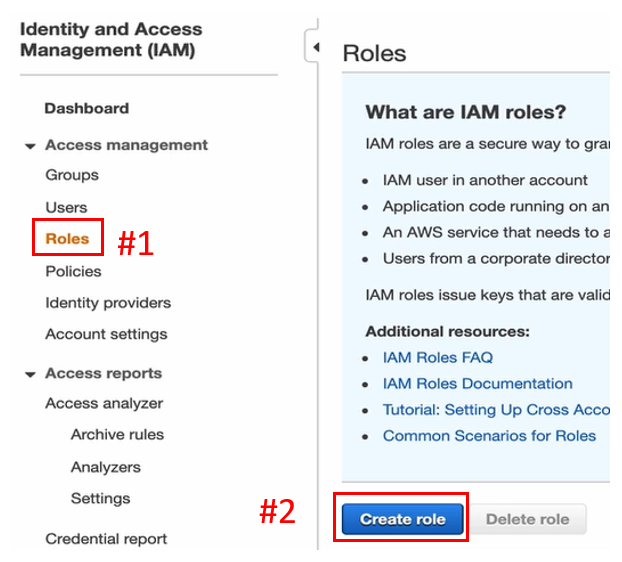Open the Policies page

coord(73,271)
